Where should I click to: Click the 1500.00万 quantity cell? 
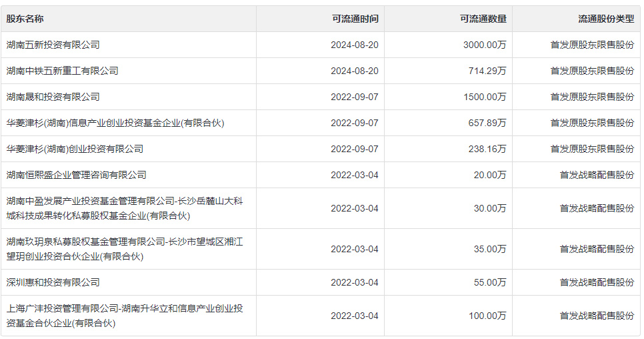[485, 97]
